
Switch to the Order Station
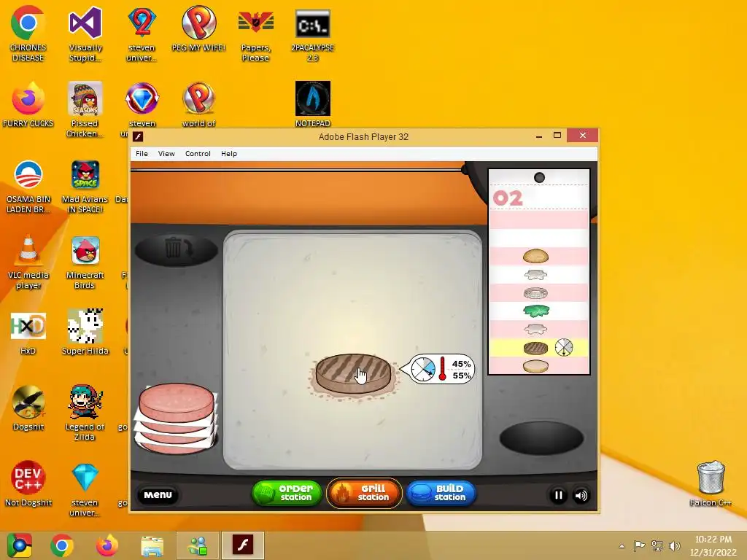pyautogui.click(x=287, y=493)
